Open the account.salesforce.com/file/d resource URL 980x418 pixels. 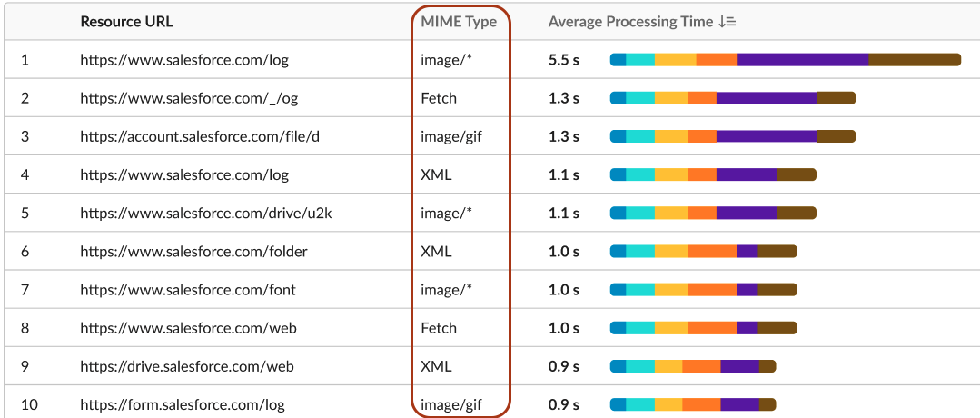tap(200, 136)
